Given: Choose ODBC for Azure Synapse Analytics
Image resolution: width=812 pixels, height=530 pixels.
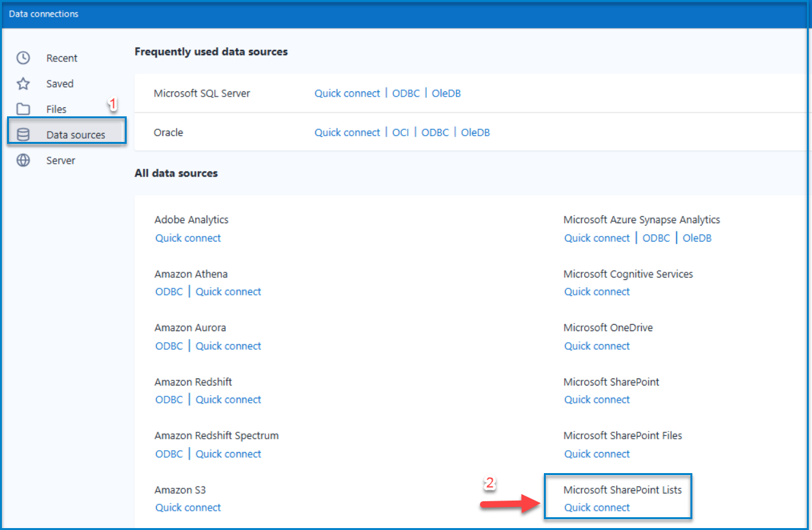Looking at the screenshot, I should tap(656, 238).
